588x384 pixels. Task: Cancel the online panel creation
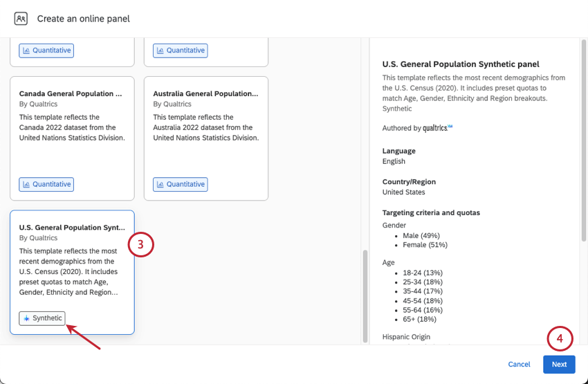[519, 365]
